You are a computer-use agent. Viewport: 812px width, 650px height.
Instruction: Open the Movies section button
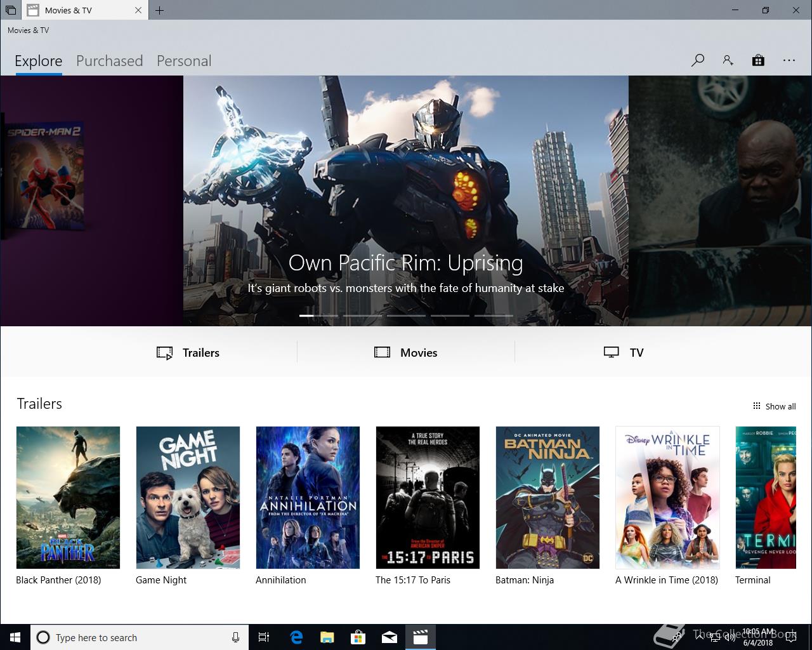[406, 353]
